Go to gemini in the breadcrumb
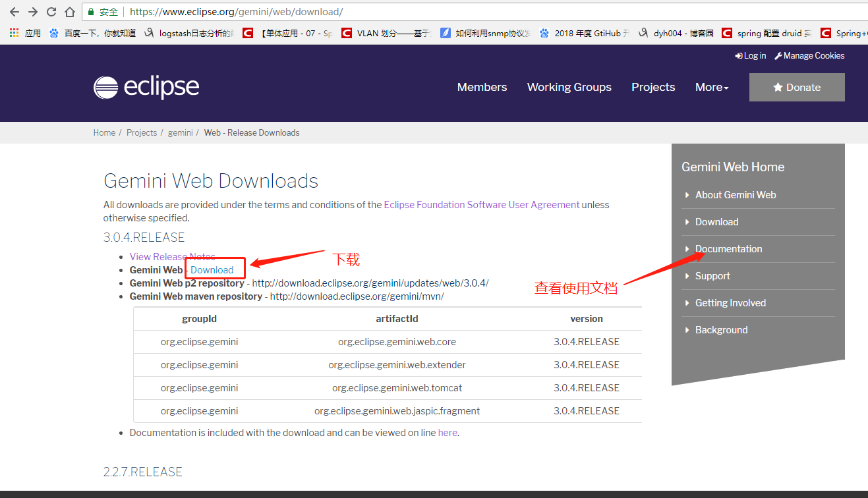 pos(181,132)
